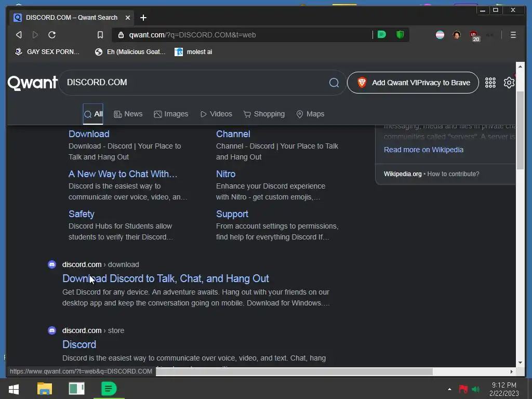Open the Eh (Malicious Goat… bookmark

pyautogui.click(x=130, y=52)
